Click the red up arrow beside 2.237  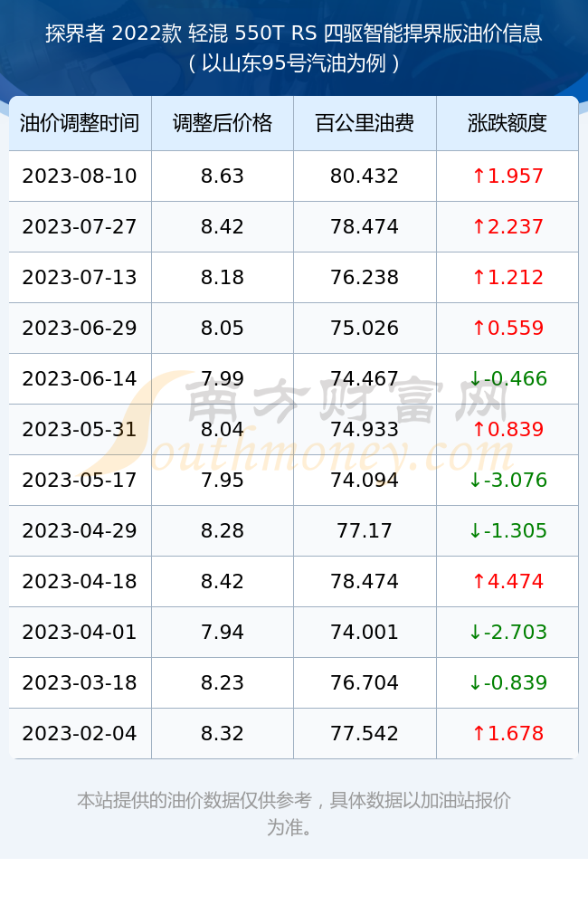coord(479,226)
